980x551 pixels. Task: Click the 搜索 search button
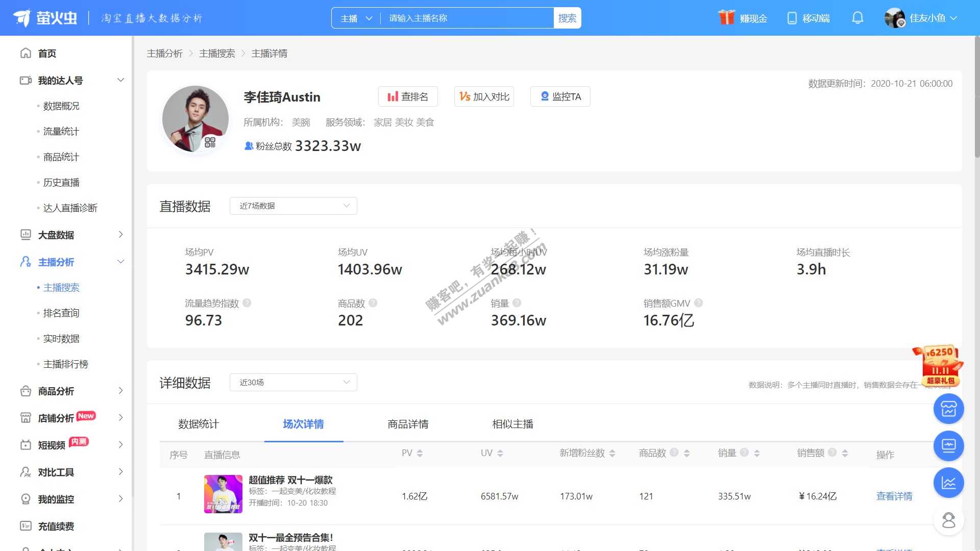tap(567, 18)
